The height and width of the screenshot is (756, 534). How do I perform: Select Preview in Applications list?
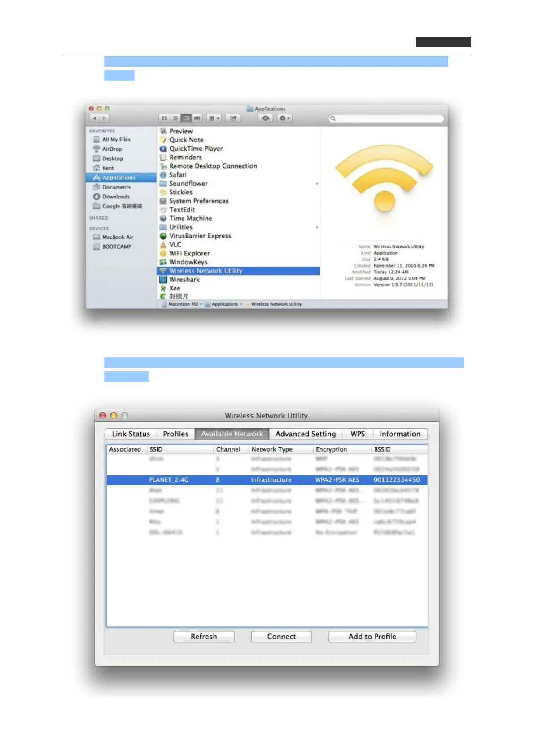pos(177,131)
